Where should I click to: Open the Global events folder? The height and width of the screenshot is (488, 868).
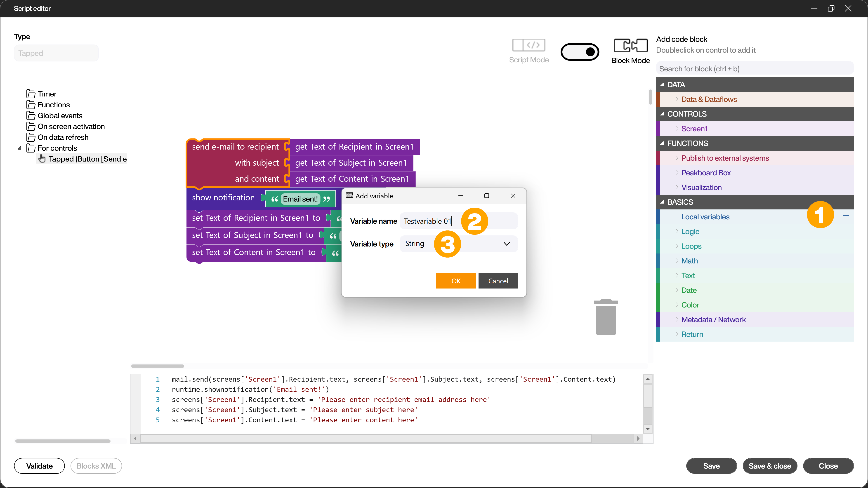click(x=60, y=115)
